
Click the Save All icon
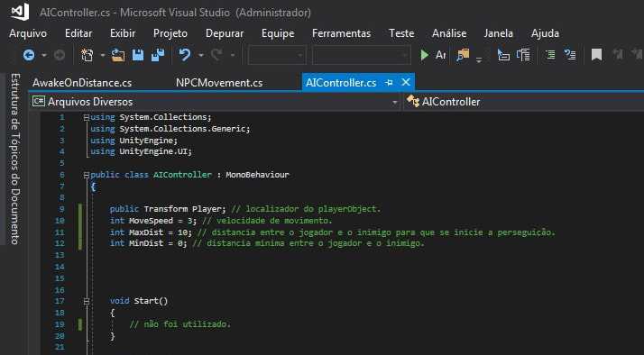point(158,55)
